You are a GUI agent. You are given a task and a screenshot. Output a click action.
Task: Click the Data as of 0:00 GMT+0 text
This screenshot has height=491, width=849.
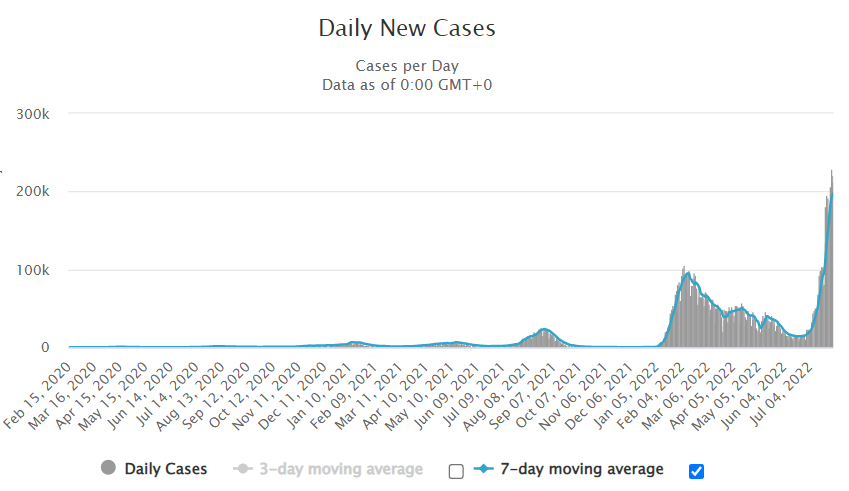pyautogui.click(x=407, y=84)
